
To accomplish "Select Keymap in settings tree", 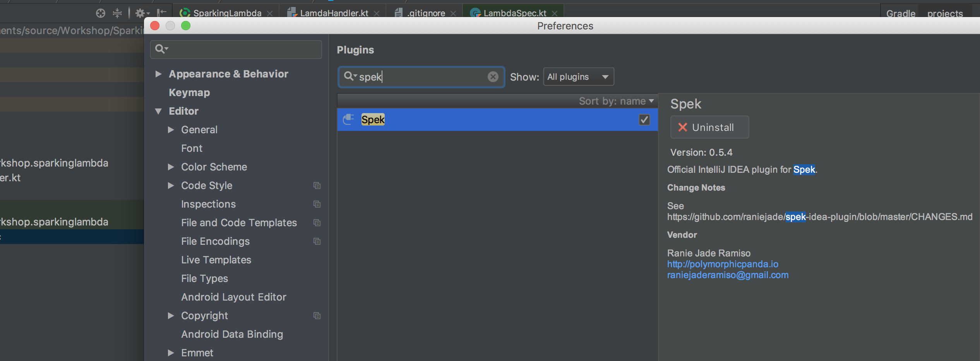I will click(189, 93).
